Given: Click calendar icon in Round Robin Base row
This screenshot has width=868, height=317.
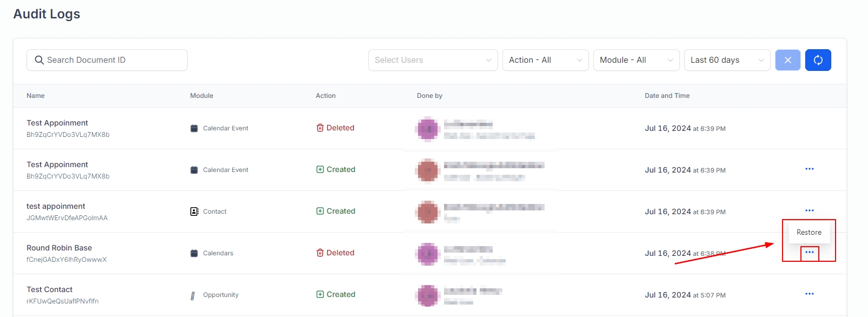Looking at the screenshot, I should point(194,253).
